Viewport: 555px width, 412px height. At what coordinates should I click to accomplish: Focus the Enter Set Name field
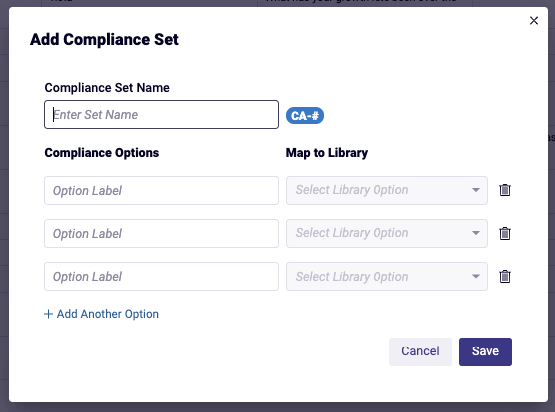click(161, 114)
